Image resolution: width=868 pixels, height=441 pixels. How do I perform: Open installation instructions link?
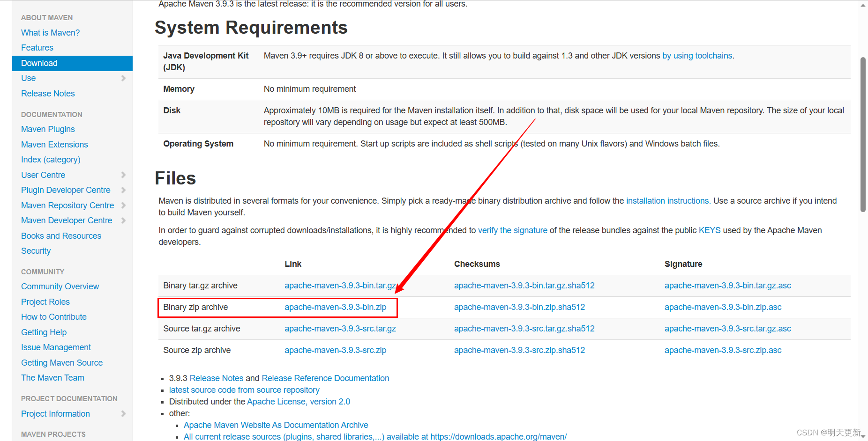coord(667,201)
